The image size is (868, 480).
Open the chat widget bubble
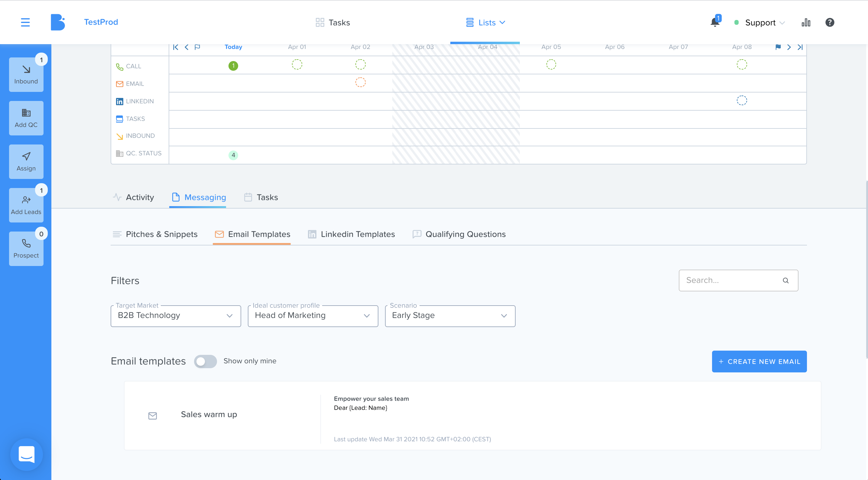click(x=26, y=454)
